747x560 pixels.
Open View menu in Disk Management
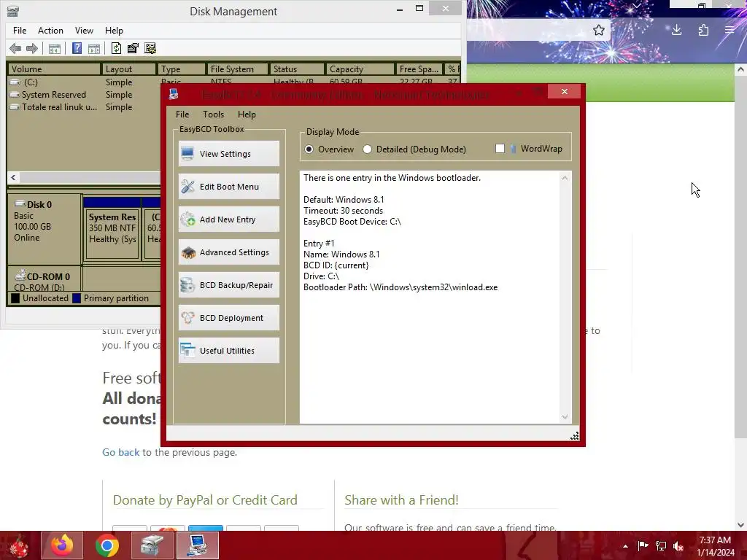[x=84, y=31]
